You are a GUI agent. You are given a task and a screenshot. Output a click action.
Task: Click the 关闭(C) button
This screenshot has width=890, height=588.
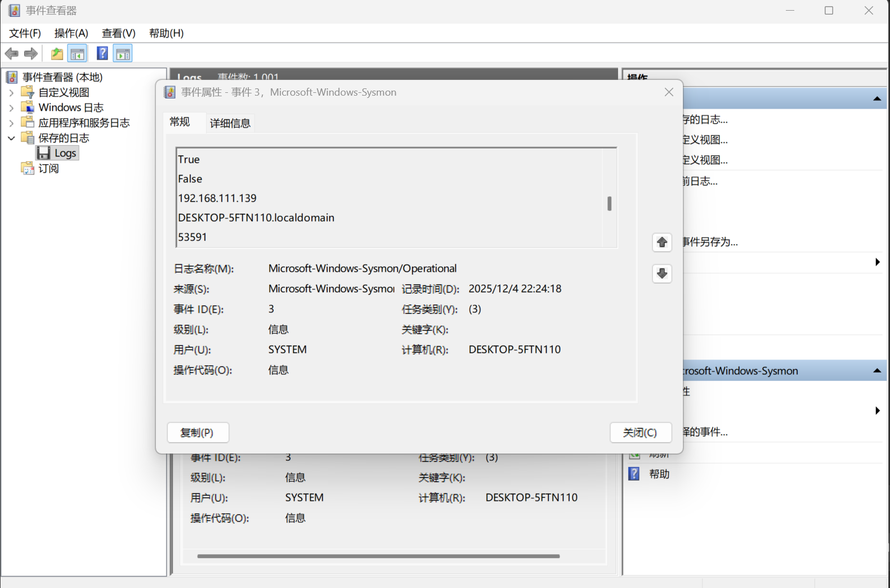[640, 433]
